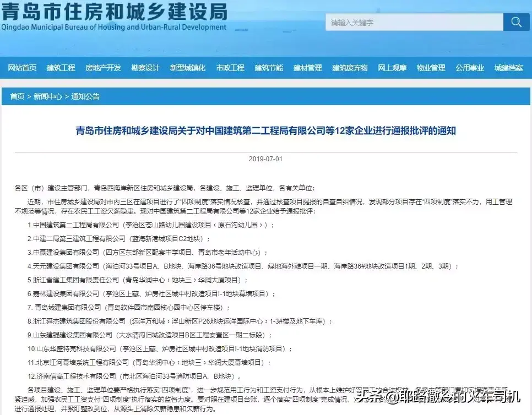
Task: Click the 青岛市住房和城乡建设局 site header title
Action: pyautogui.click(x=115, y=11)
